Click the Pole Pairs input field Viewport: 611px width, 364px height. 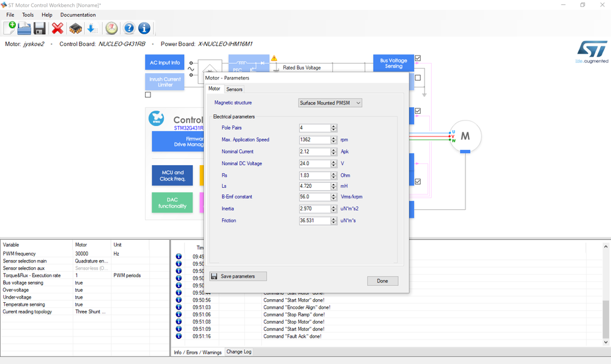pyautogui.click(x=315, y=128)
